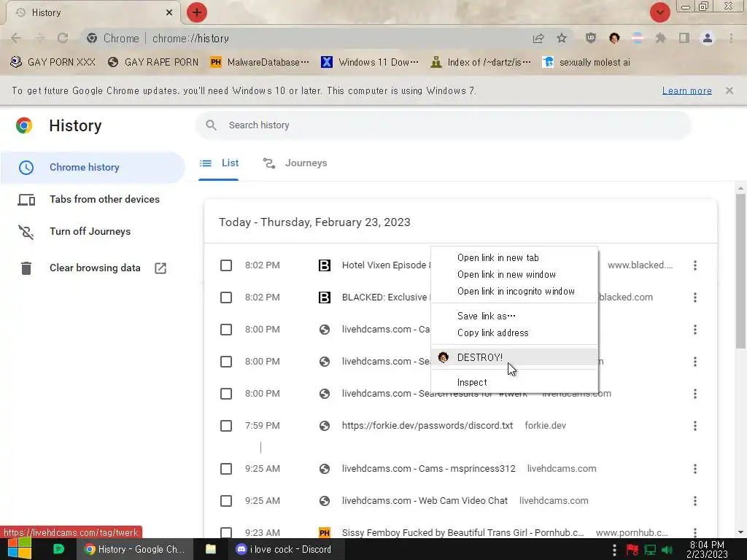Toggle Turn off Journeys in the sidebar
Screen dimensions: 747x560
pos(90,231)
